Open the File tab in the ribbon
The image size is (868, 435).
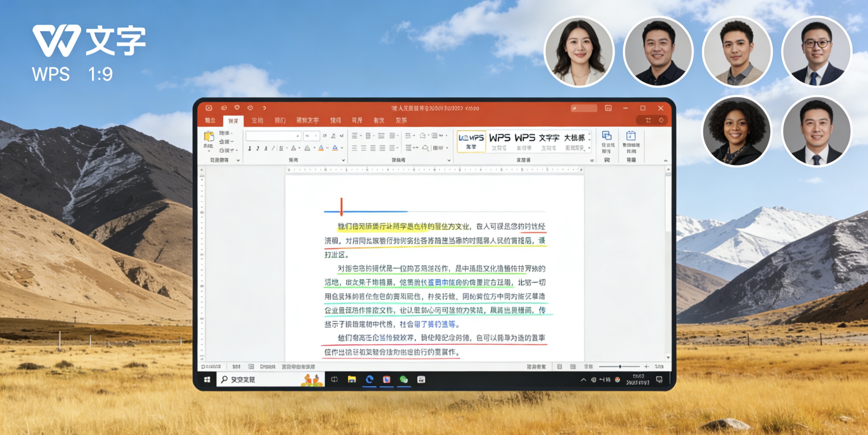click(210, 120)
